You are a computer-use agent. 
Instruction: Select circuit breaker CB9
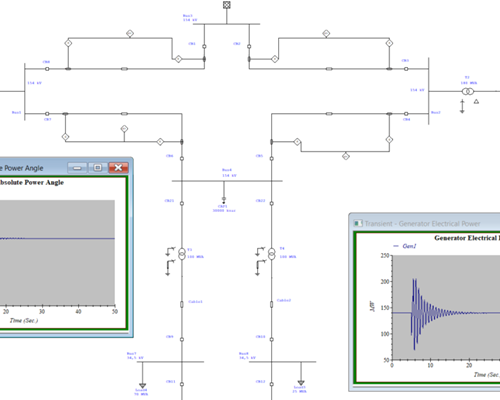(182, 340)
